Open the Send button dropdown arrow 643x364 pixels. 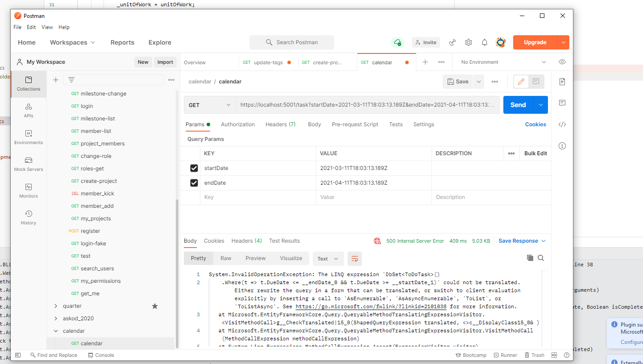coord(540,105)
